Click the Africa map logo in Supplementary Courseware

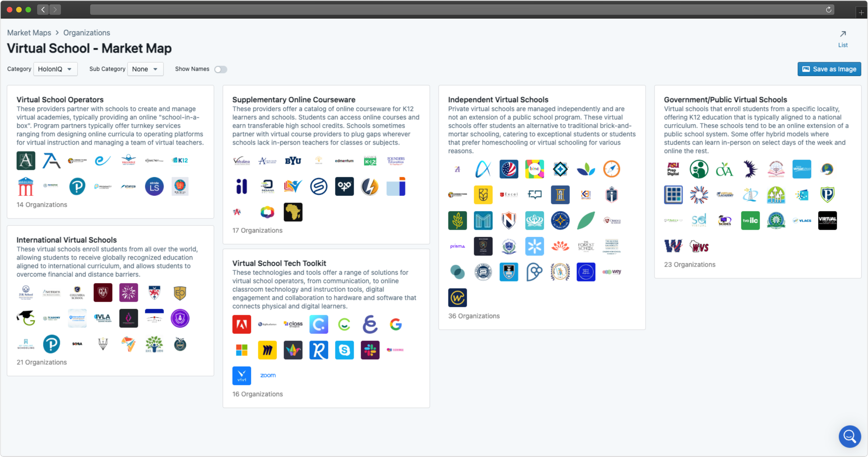coord(293,212)
